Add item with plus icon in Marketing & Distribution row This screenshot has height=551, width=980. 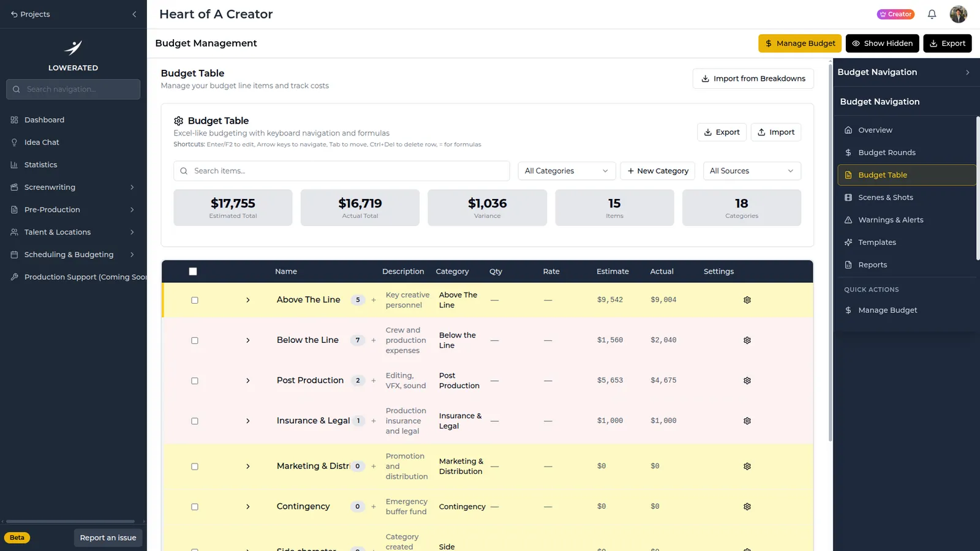pyautogui.click(x=374, y=467)
